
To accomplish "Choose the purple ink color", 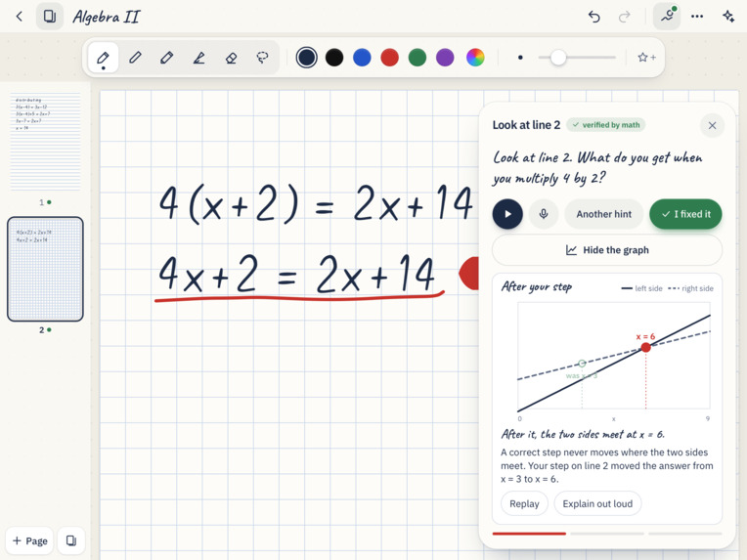I will 445,58.
